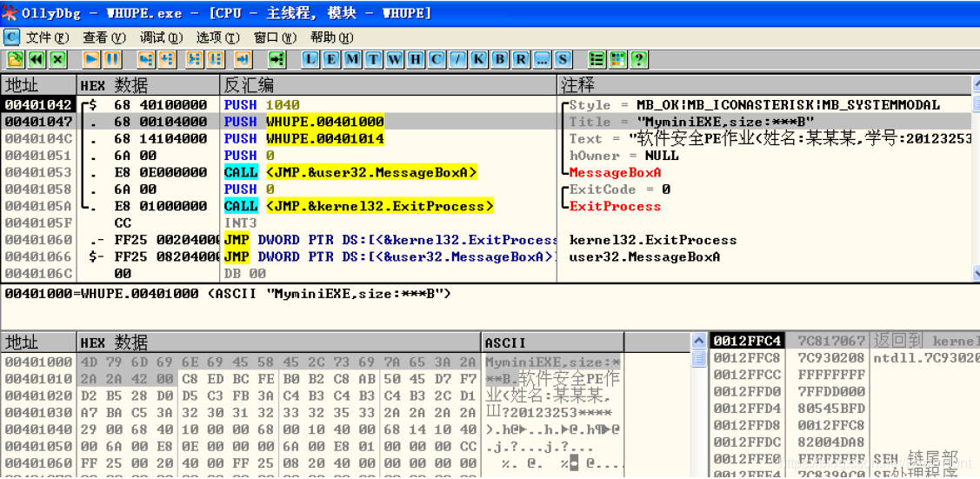Click the OllyDbg icon in the title bar
The height and width of the screenshot is (479, 980).
coord(10,12)
